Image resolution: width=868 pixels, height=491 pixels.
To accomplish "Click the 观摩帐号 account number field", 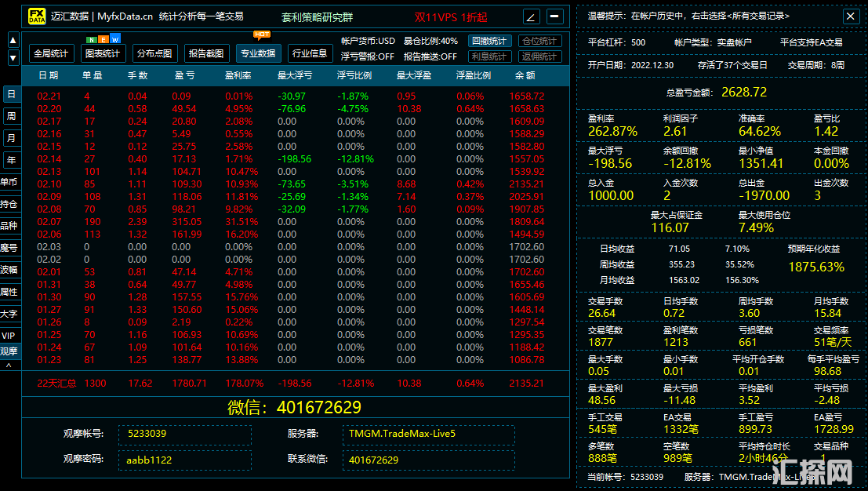I will click(x=185, y=433).
